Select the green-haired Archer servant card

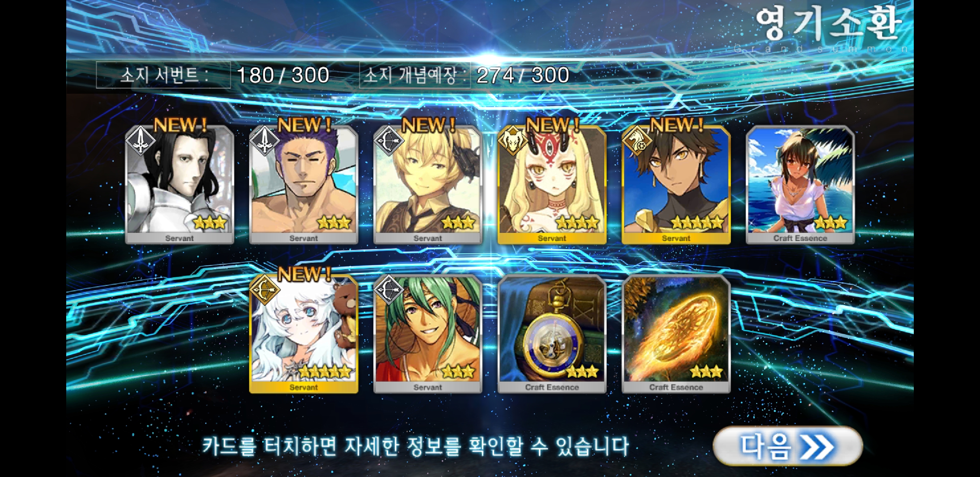(428, 334)
